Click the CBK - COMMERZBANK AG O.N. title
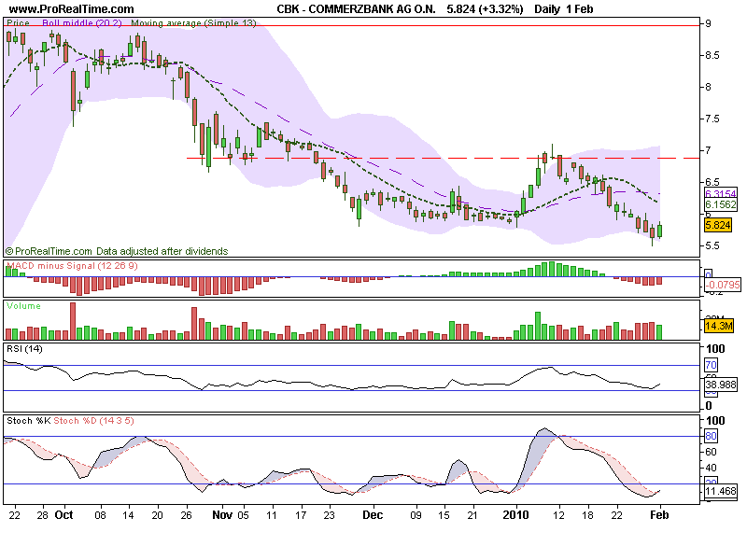 pyautogui.click(x=356, y=9)
